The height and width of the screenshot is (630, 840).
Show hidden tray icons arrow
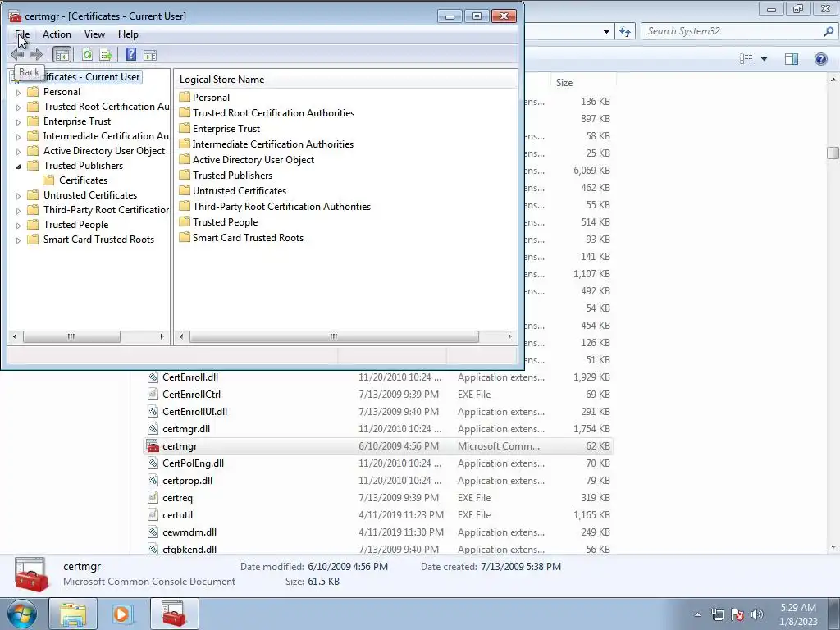tap(697, 614)
